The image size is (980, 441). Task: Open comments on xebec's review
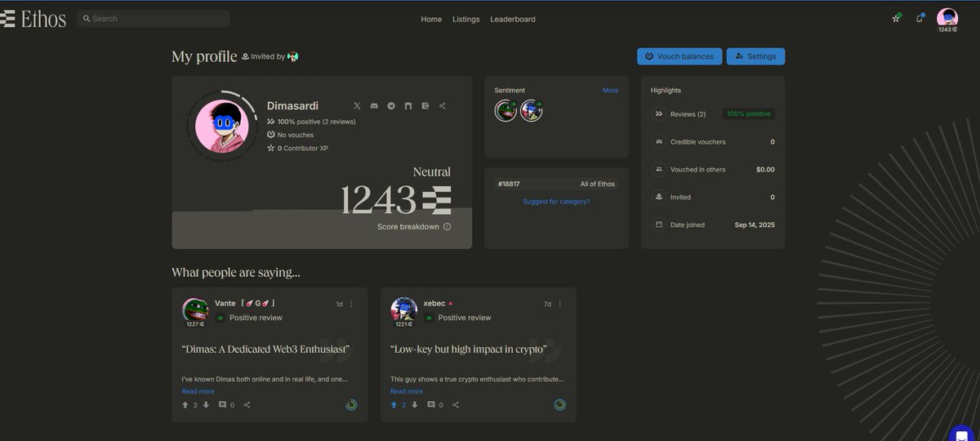[x=430, y=405]
